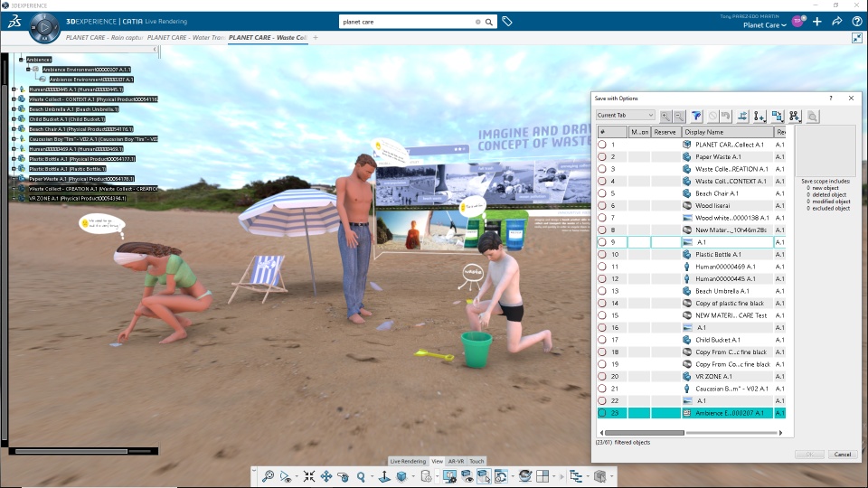The image size is (868, 488).
Task: Select the radio circle for row 20 VR ZONE
Action: pyautogui.click(x=602, y=376)
